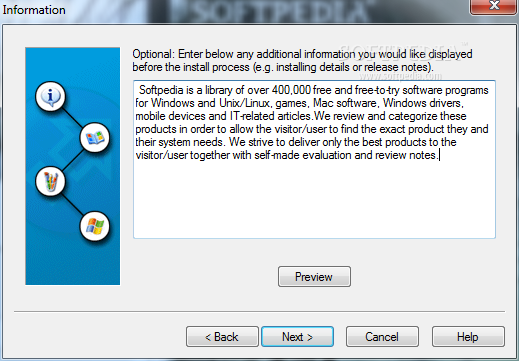Screen dimensions: 519x361
Task: Click the info speech-bubble step icon
Action: 51,96
